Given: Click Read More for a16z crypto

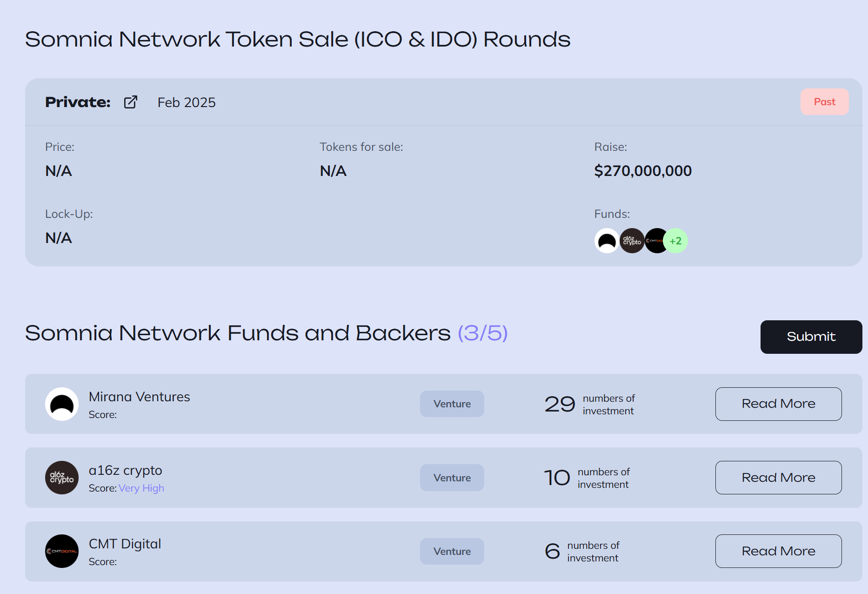Looking at the screenshot, I should click(778, 478).
